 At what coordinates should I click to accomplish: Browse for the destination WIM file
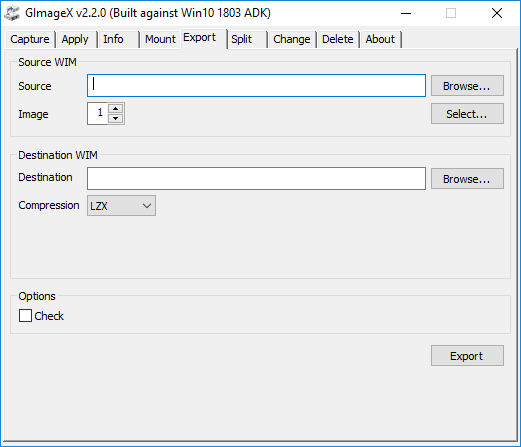point(467,179)
